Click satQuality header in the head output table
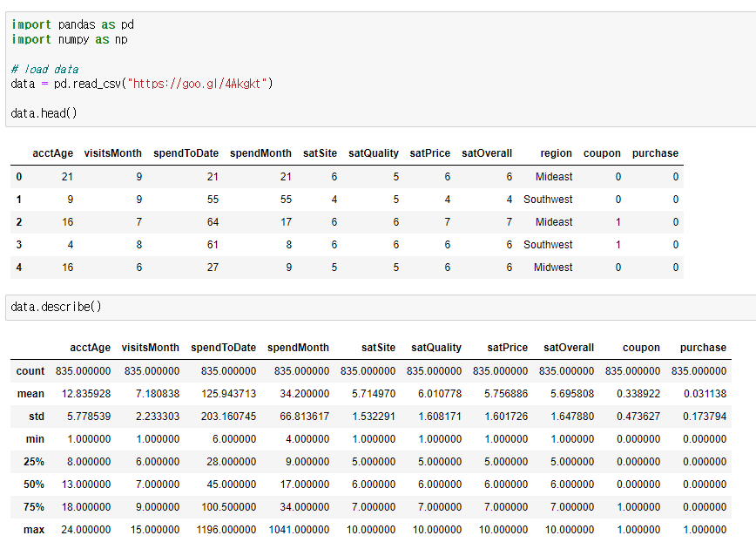The height and width of the screenshot is (549, 756). (x=373, y=153)
